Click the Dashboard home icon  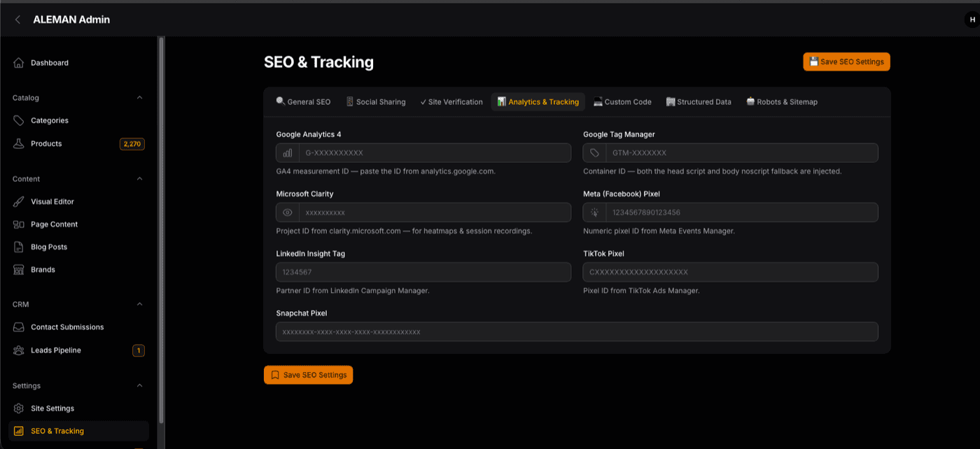click(19, 63)
